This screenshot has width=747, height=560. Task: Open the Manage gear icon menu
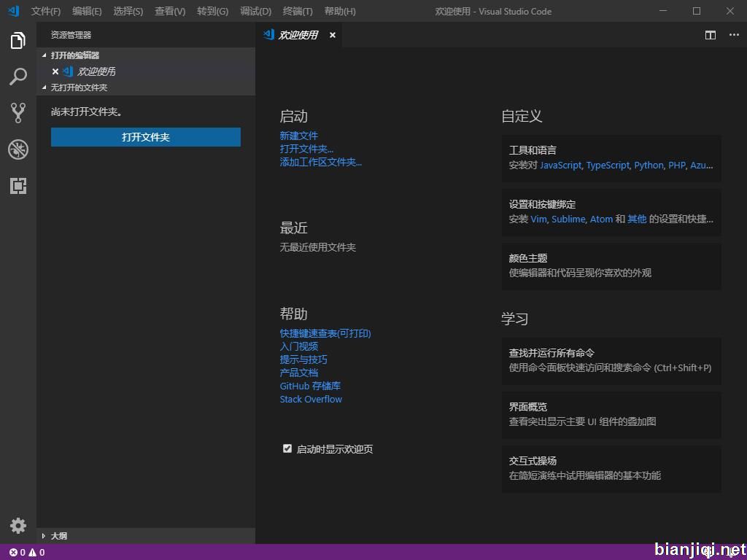(x=18, y=526)
